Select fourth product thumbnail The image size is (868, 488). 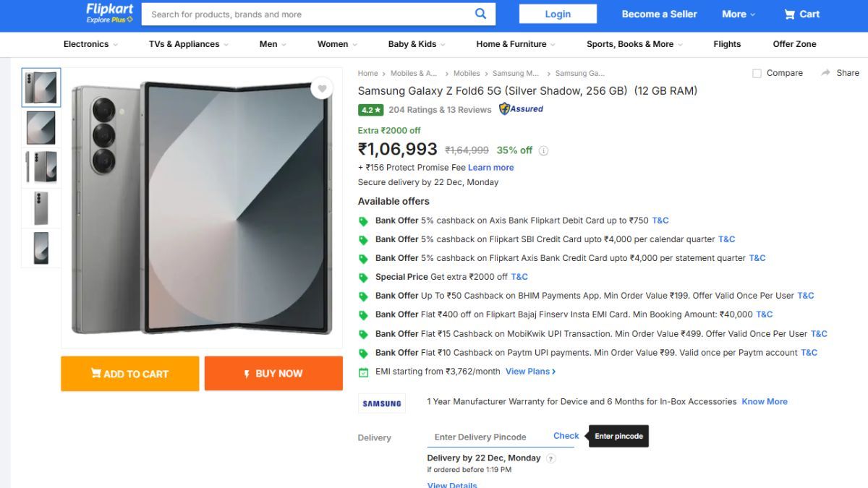click(41, 208)
